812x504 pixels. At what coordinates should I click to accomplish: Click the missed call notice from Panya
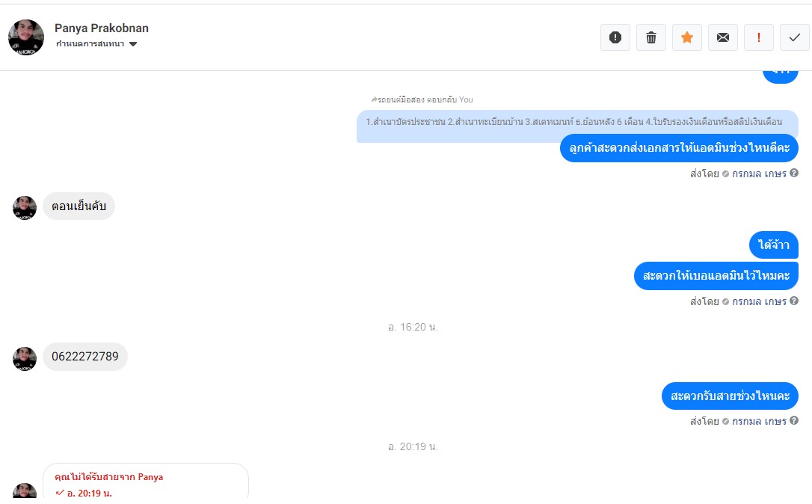click(146, 483)
